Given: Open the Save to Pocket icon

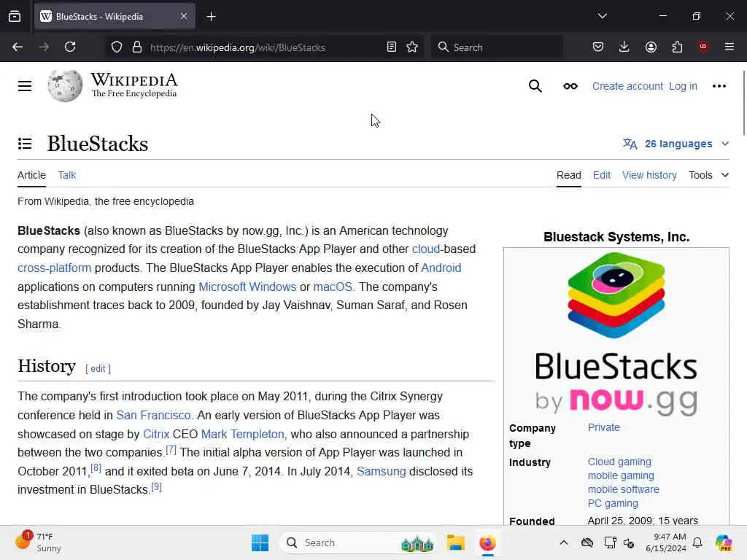Looking at the screenshot, I should pyautogui.click(x=598, y=47).
